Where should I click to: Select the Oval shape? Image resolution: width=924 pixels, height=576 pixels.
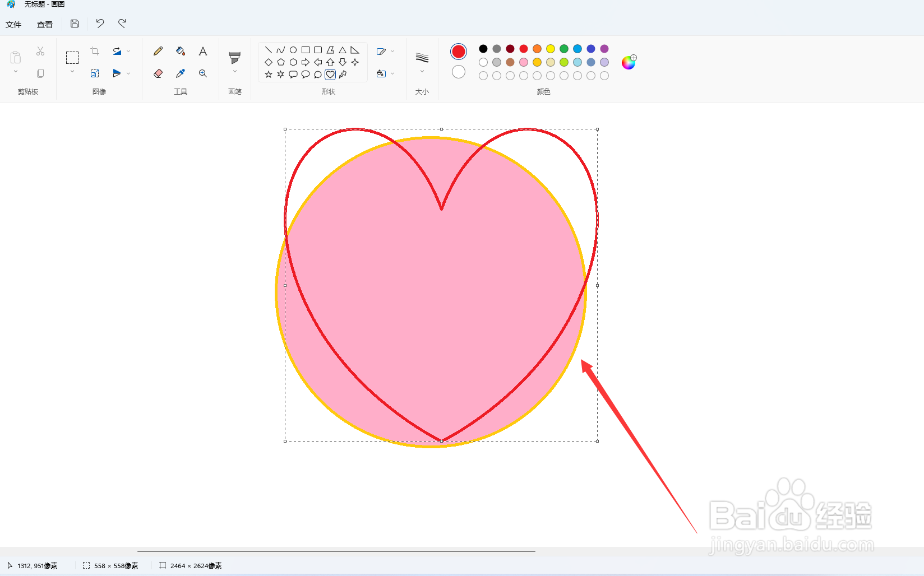tap(293, 50)
